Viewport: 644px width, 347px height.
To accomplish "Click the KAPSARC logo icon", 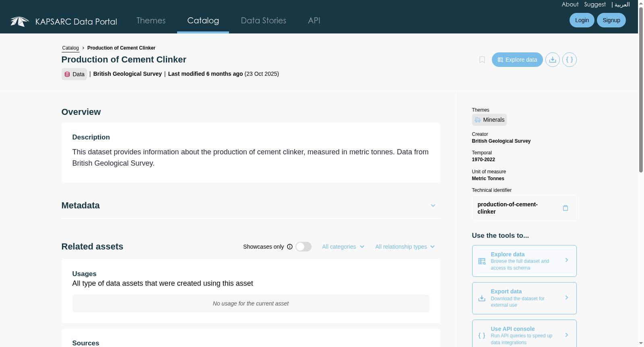I will click(x=19, y=21).
